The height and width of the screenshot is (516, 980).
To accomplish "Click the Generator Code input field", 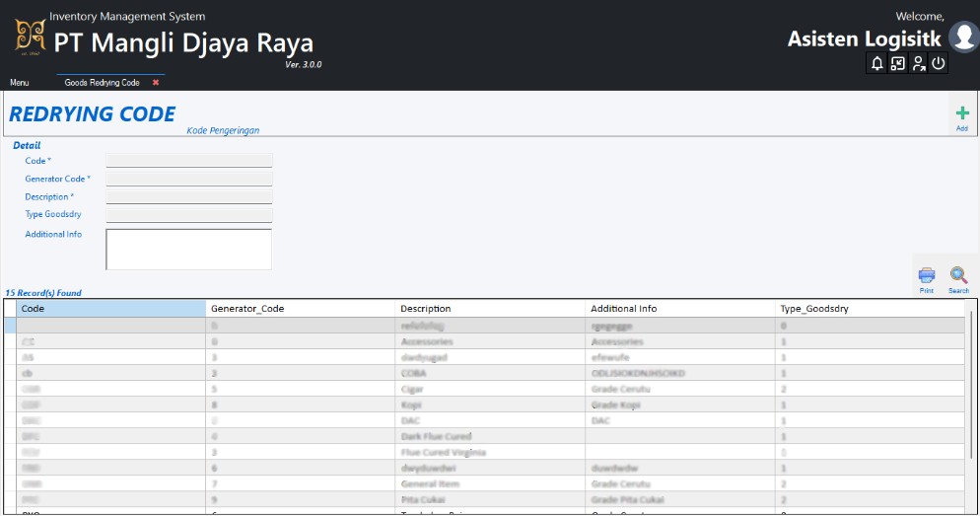I will click(x=188, y=179).
